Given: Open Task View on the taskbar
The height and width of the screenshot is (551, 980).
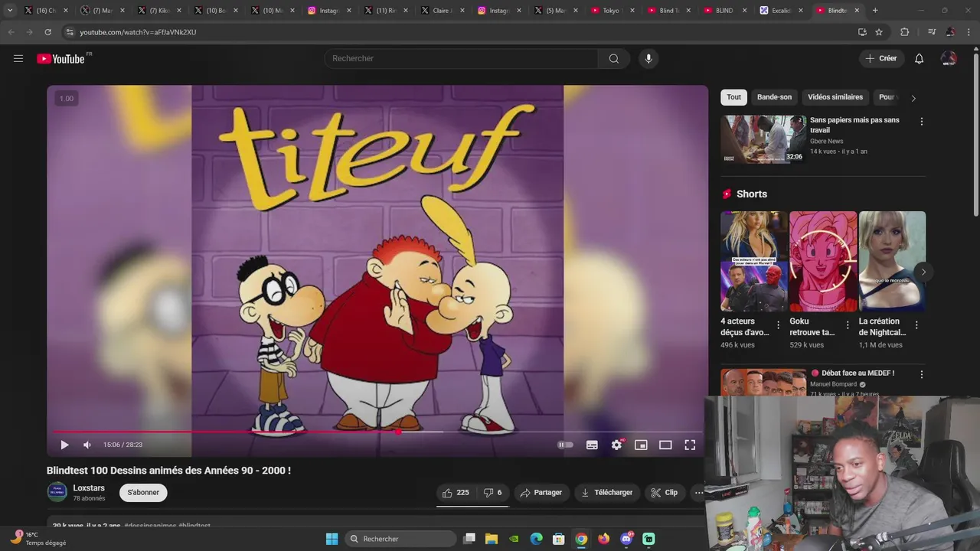Looking at the screenshot, I should [x=469, y=539].
